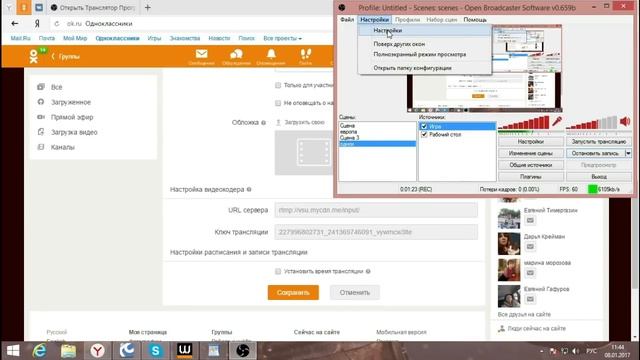Mute the microphone icon in OBS
The height and width of the screenshot is (360, 640).
click(557, 121)
